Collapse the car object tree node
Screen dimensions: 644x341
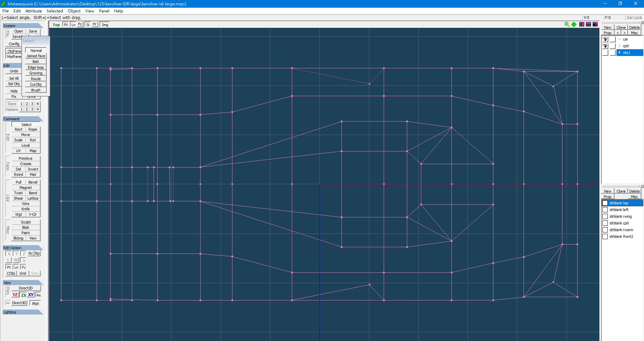click(620, 40)
